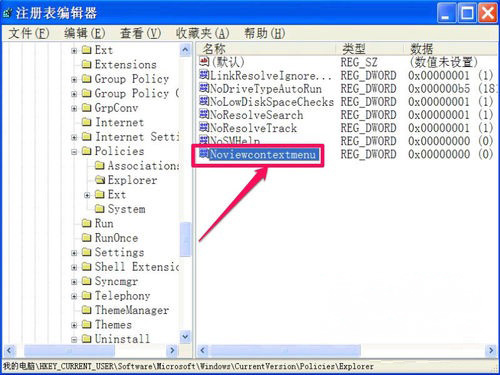The width and height of the screenshot is (500, 375).
Task: Click the NoDriveTypeAutoRun DWORD icon
Action: [204, 88]
